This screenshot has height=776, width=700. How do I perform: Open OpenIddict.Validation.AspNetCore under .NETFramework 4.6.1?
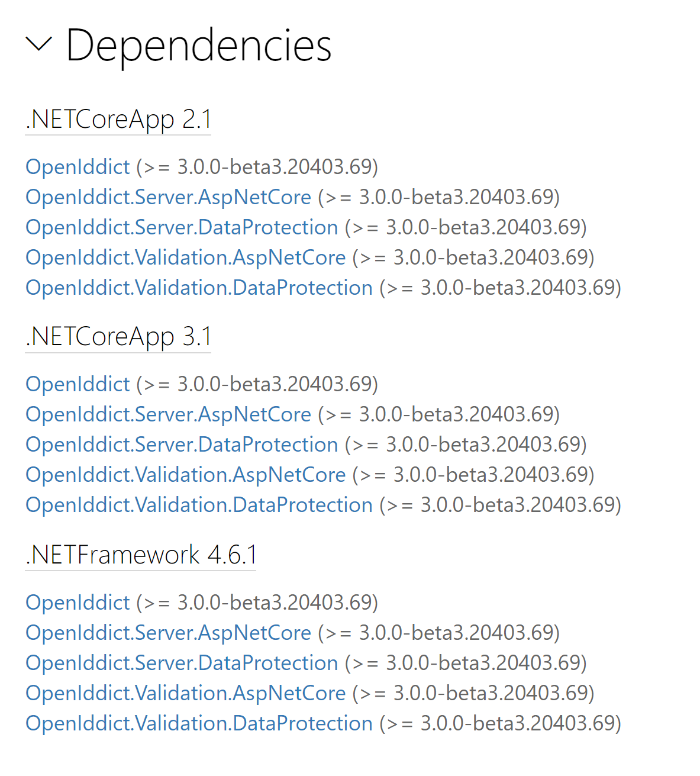click(x=185, y=693)
